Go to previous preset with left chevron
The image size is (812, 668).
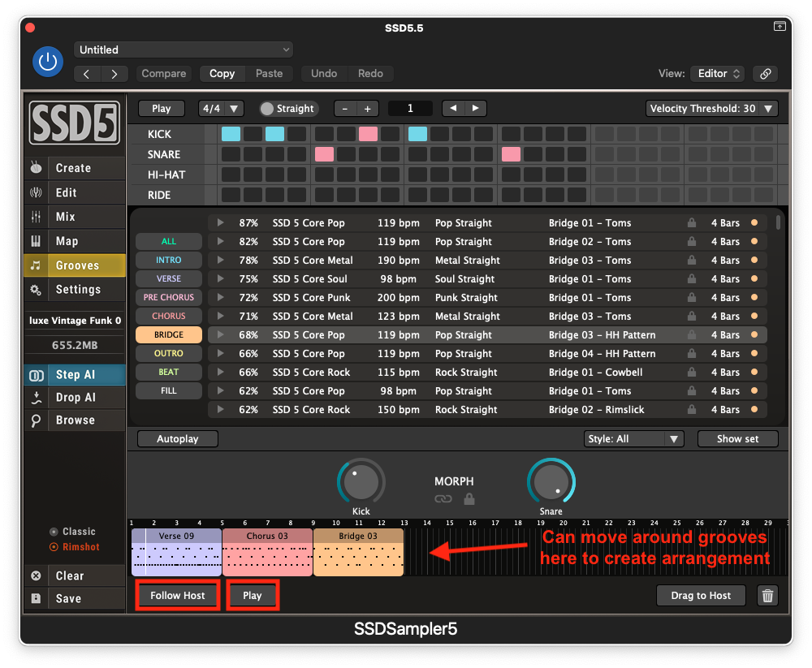(x=87, y=74)
